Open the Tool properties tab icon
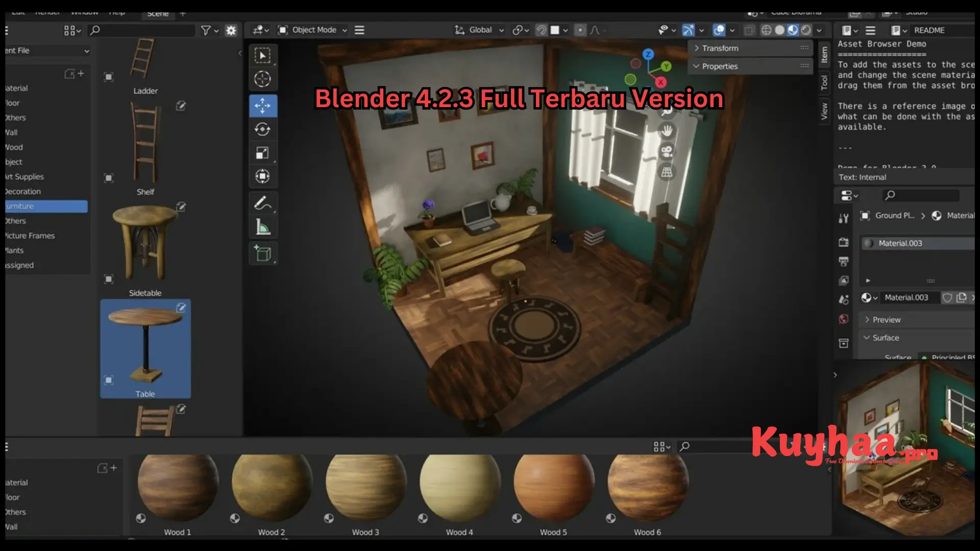The height and width of the screenshot is (551, 980). point(844,218)
